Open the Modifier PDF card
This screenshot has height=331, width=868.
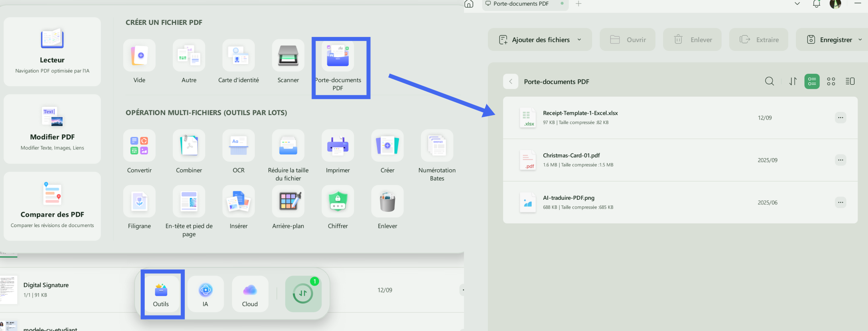pos(52,129)
